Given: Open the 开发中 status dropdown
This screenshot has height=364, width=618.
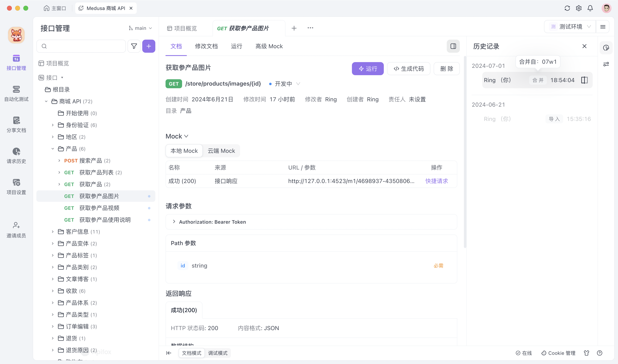Looking at the screenshot, I should (285, 84).
